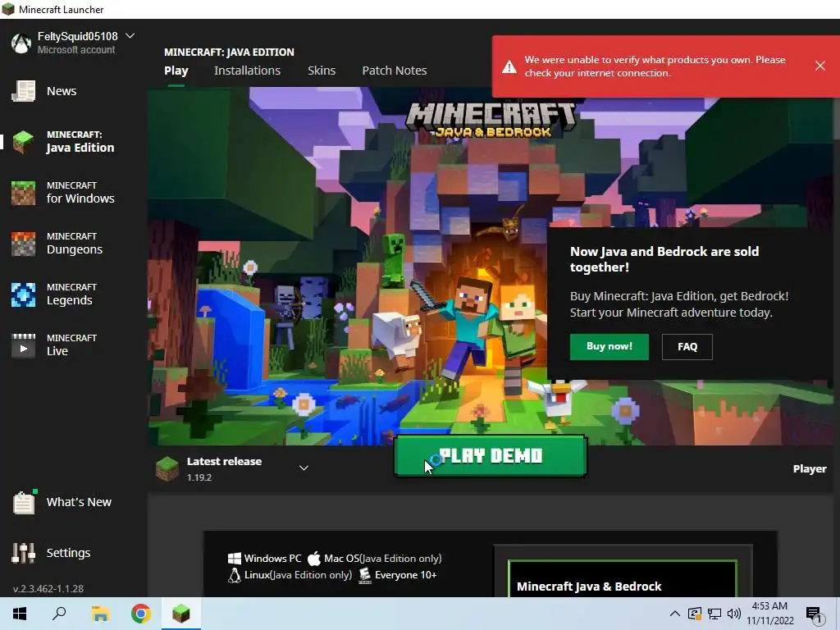Switch to the Installations tab

248,71
